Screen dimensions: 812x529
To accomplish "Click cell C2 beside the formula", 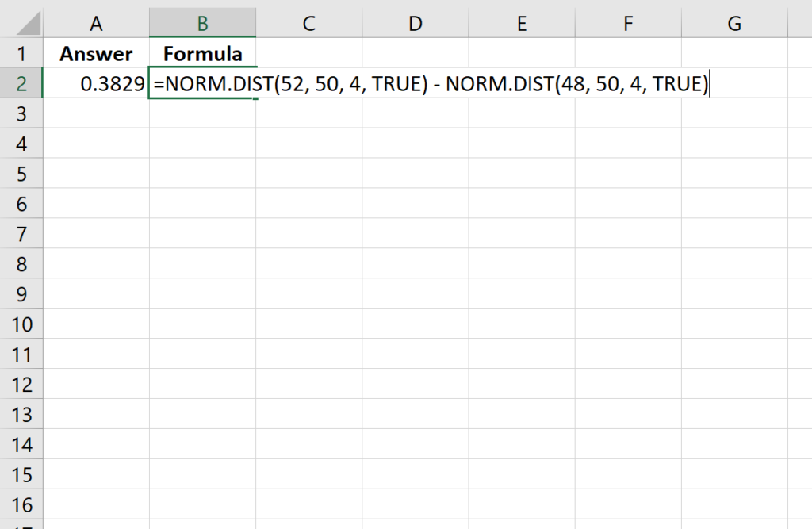I will [x=308, y=83].
